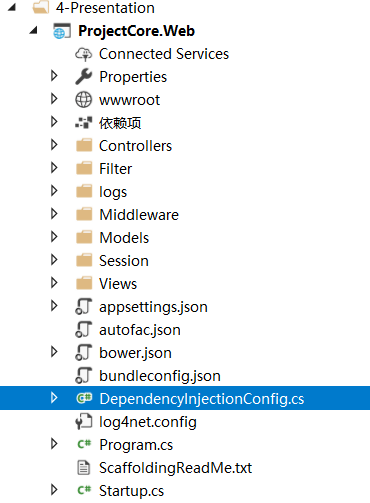Select bundleconfig.json in the tree
The image size is (370, 503).
(x=160, y=376)
